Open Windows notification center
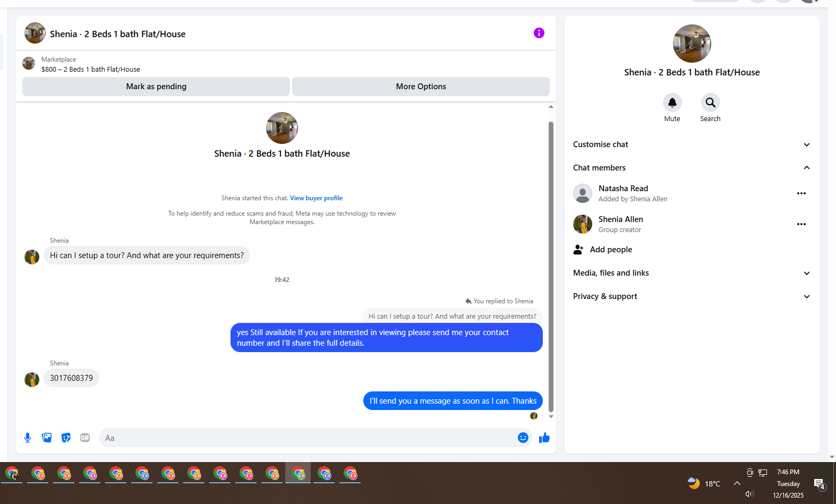The image size is (836, 504). pos(819,484)
